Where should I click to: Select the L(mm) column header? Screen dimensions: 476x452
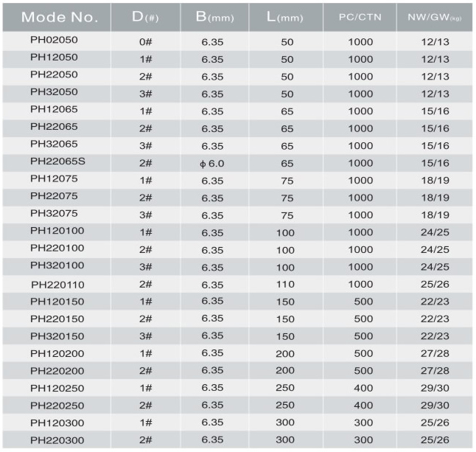[x=287, y=16]
